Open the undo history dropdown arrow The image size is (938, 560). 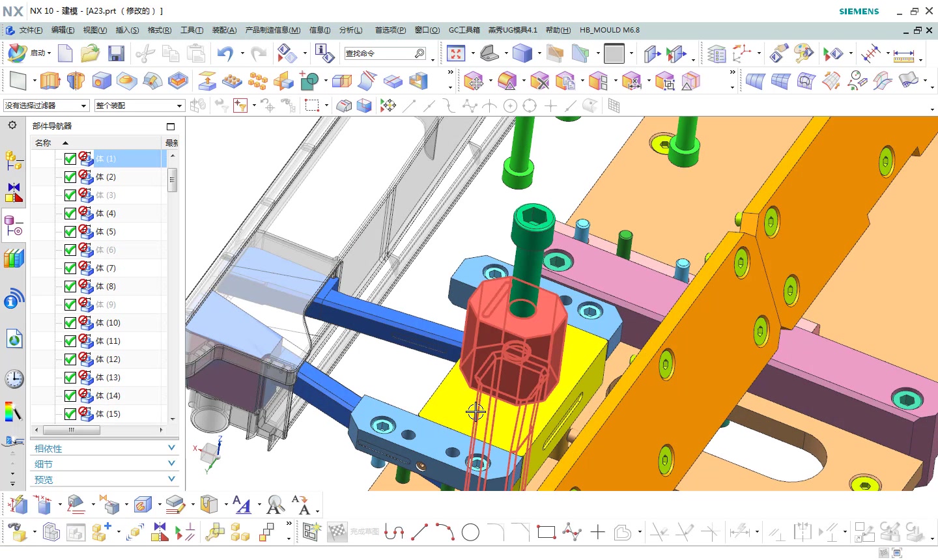pos(242,53)
